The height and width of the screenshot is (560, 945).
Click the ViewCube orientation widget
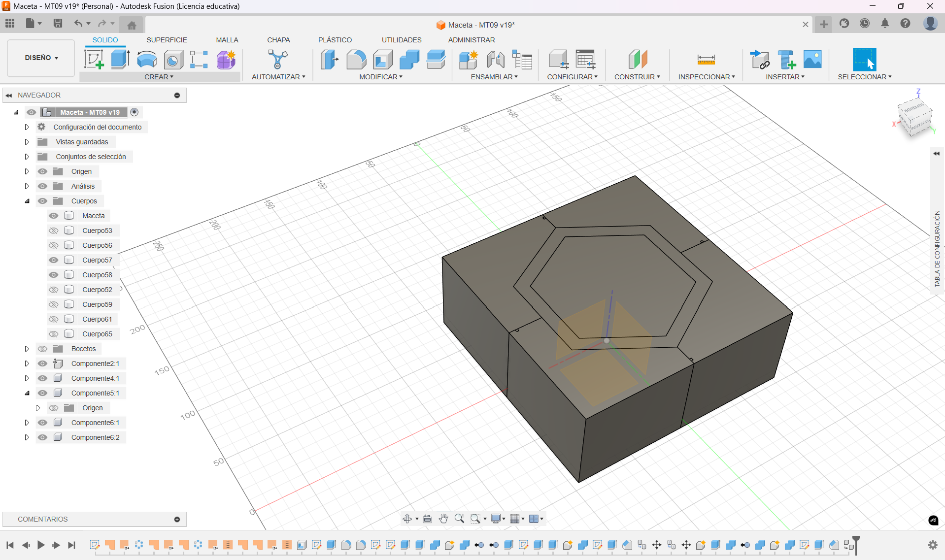tap(915, 117)
